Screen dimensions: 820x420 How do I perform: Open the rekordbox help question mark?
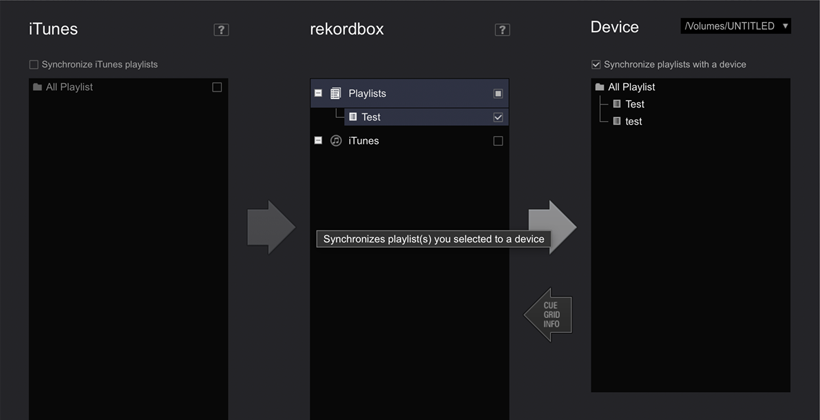[502, 30]
